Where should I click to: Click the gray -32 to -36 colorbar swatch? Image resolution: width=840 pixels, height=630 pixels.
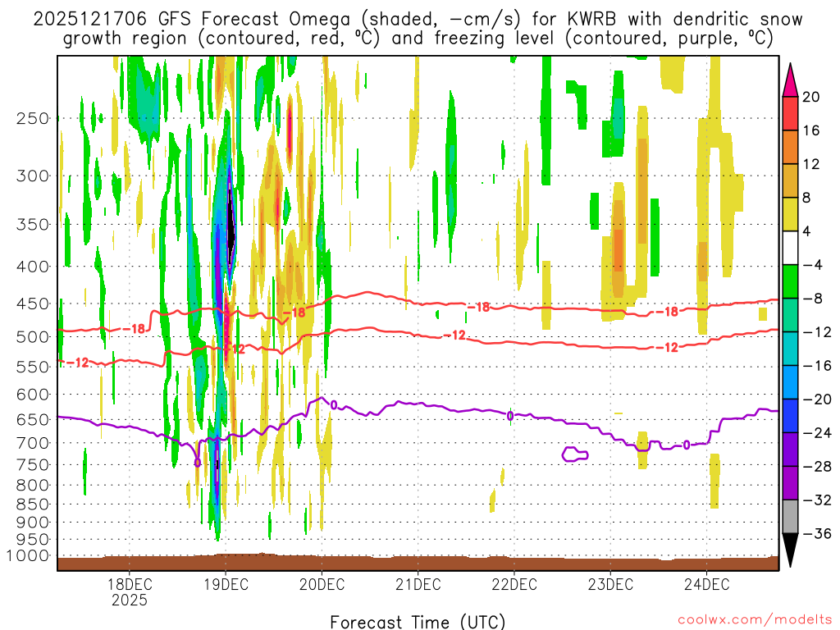point(790,517)
